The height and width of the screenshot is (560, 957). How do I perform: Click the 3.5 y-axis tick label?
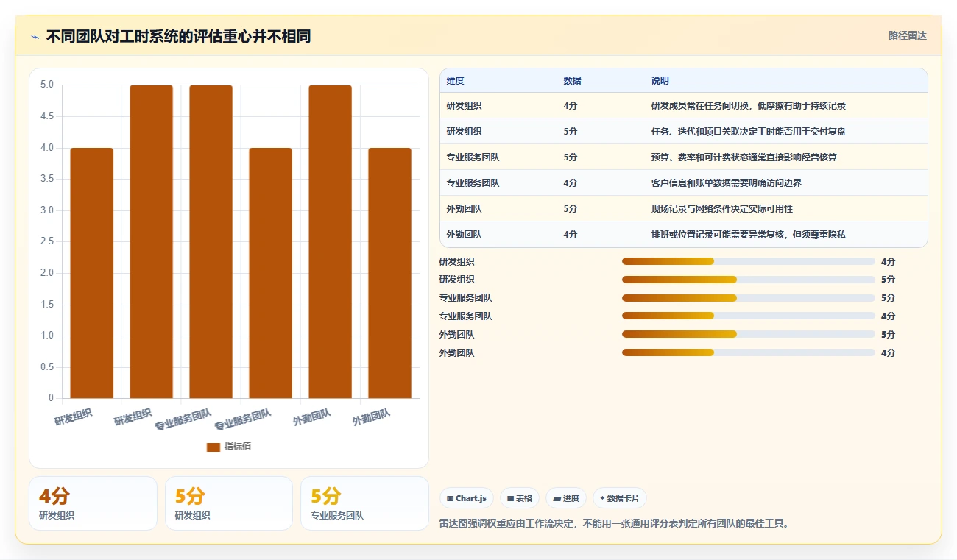(46, 179)
